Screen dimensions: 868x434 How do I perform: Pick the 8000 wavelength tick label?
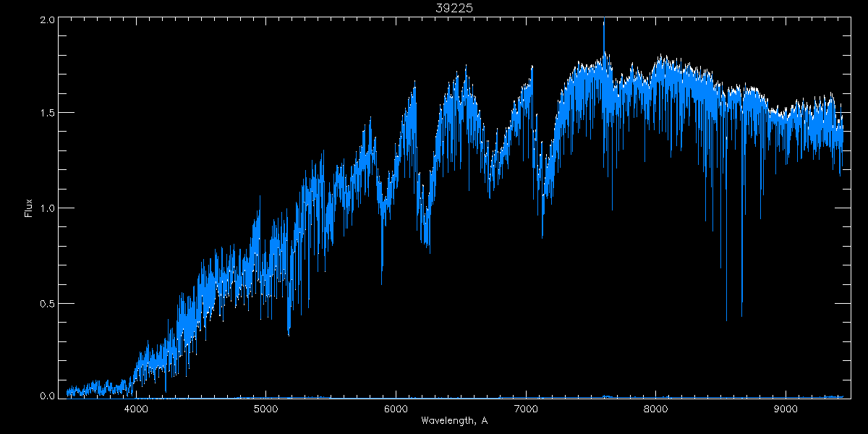(656, 409)
